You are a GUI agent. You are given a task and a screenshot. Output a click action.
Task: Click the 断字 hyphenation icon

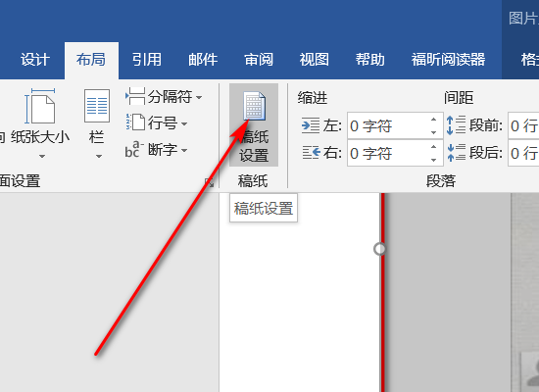[x=134, y=149]
